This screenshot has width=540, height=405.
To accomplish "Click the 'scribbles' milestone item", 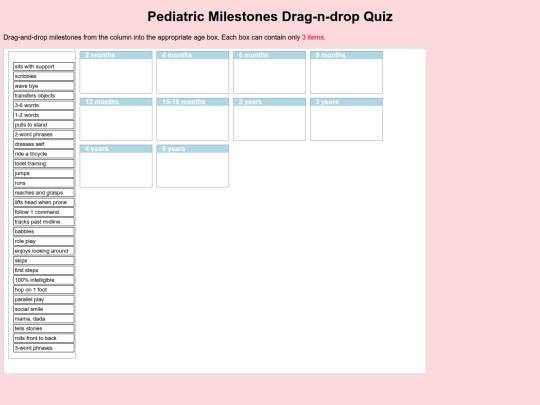I will (44, 76).
